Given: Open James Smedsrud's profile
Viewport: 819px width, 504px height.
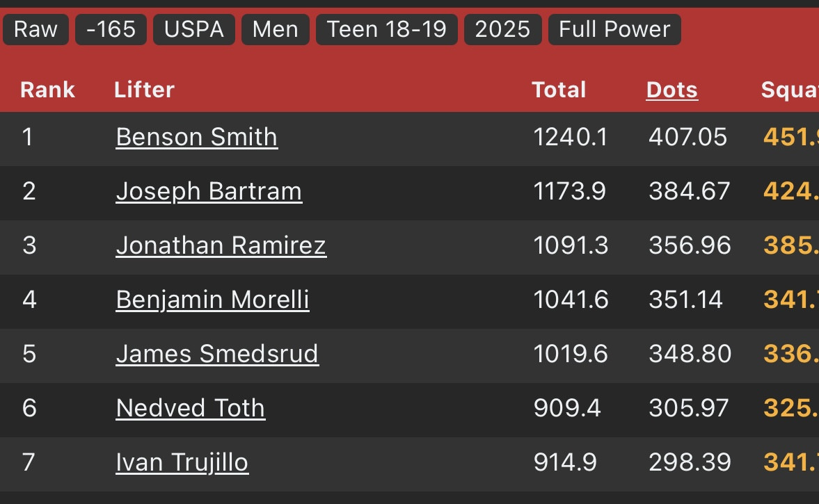Looking at the screenshot, I should (217, 354).
